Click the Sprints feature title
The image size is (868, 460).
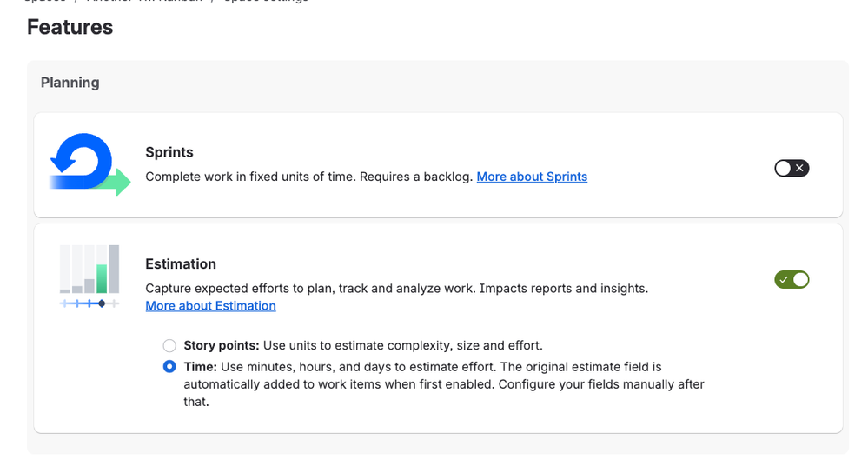tap(169, 152)
